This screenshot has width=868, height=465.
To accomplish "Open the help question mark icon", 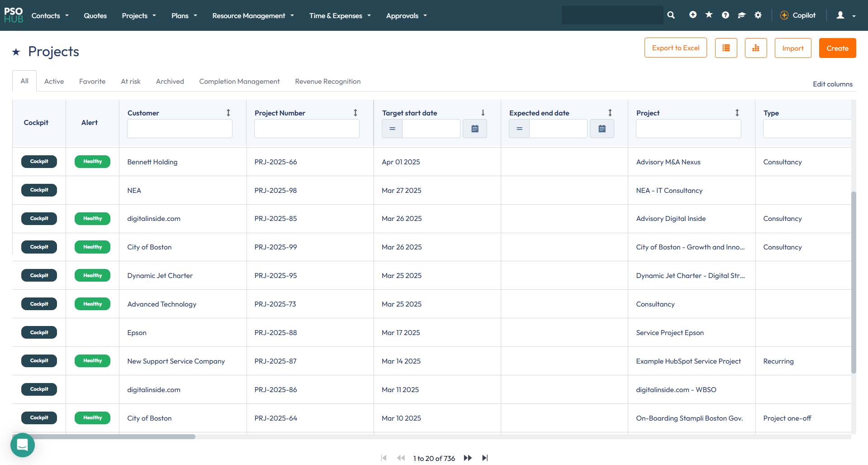I will click(x=725, y=15).
